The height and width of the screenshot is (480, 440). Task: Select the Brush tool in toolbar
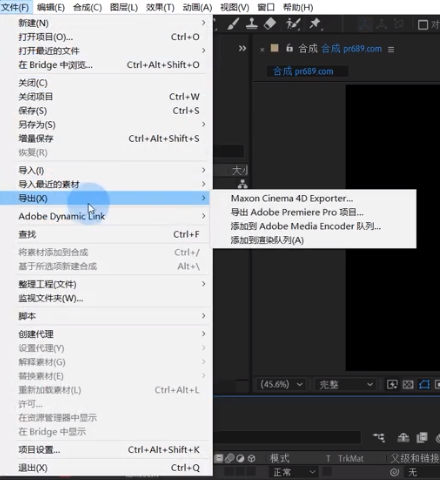click(233, 24)
